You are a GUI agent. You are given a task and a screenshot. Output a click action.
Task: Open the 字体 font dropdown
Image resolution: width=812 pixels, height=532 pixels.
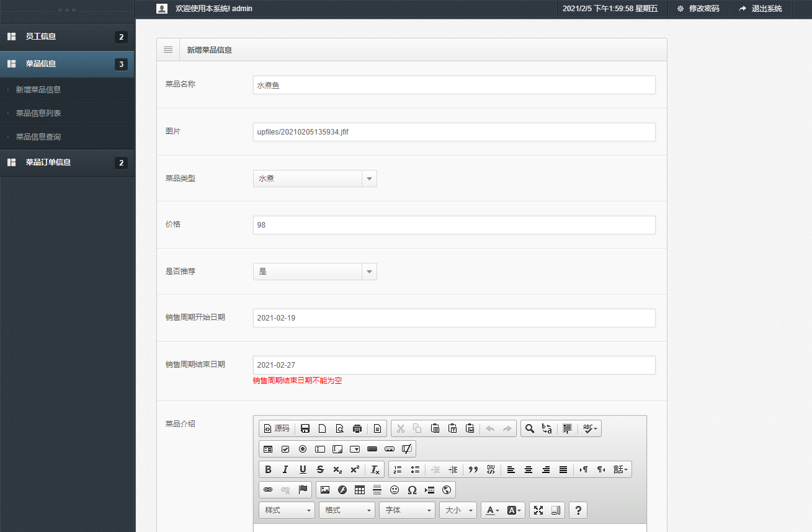tap(407, 510)
